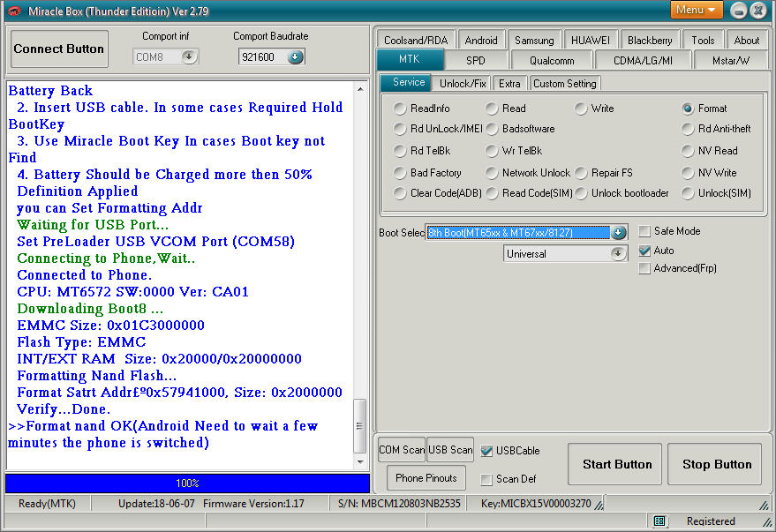Image resolution: width=776 pixels, height=532 pixels.
Task: Select the Read Code(SIM) radio option
Action: pos(492,193)
